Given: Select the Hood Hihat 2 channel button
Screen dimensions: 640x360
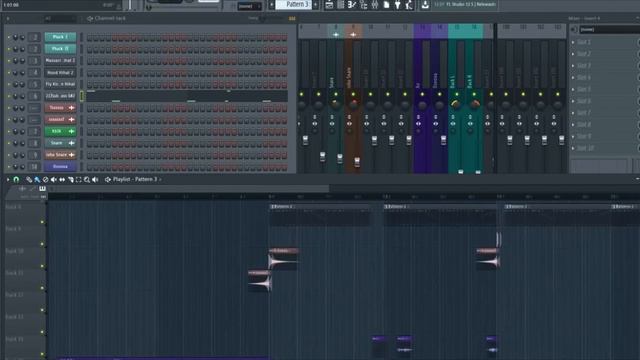Looking at the screenshot, I should (x=60, y=73).
